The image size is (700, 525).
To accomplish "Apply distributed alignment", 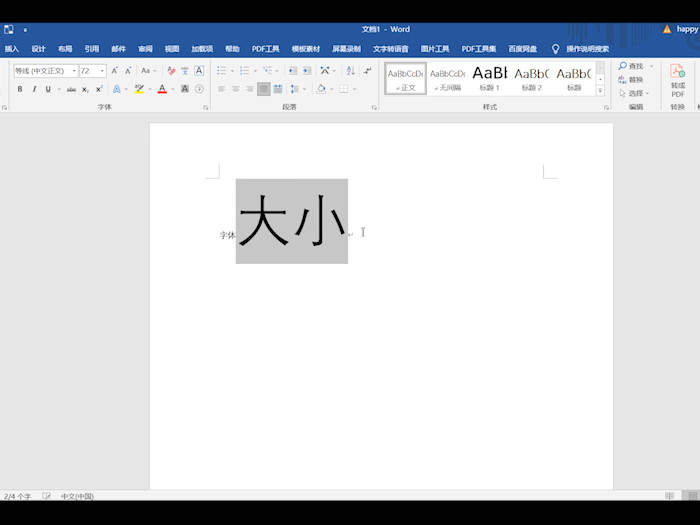I will [x=278, y=89].
